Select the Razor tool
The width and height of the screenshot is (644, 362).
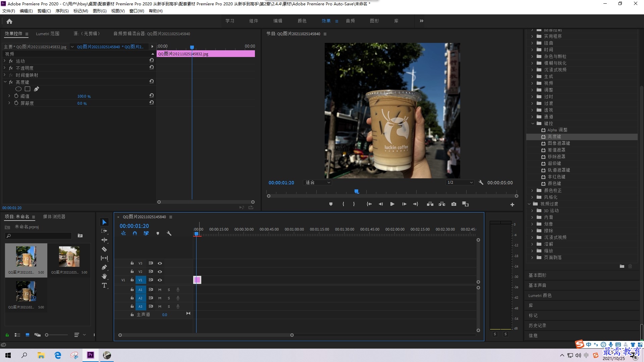[104, 249]
